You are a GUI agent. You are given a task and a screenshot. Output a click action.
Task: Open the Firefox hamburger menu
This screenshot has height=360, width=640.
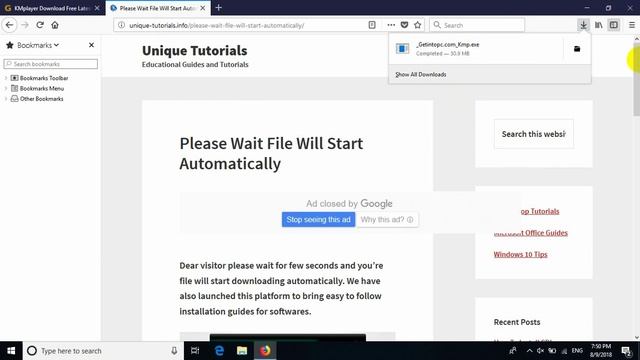[x=632, y=25]
